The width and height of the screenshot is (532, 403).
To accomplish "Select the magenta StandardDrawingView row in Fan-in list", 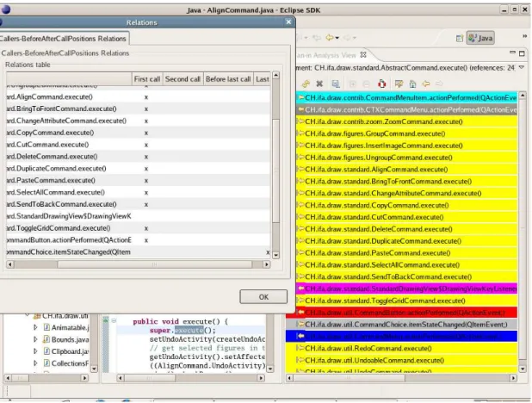I will [406, 288].
